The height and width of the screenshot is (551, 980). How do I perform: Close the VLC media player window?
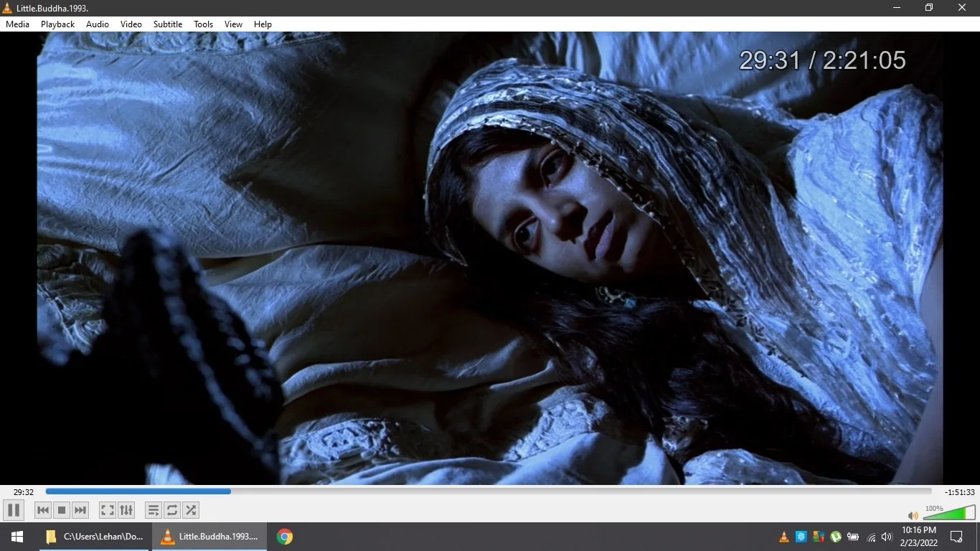[962, 8]
